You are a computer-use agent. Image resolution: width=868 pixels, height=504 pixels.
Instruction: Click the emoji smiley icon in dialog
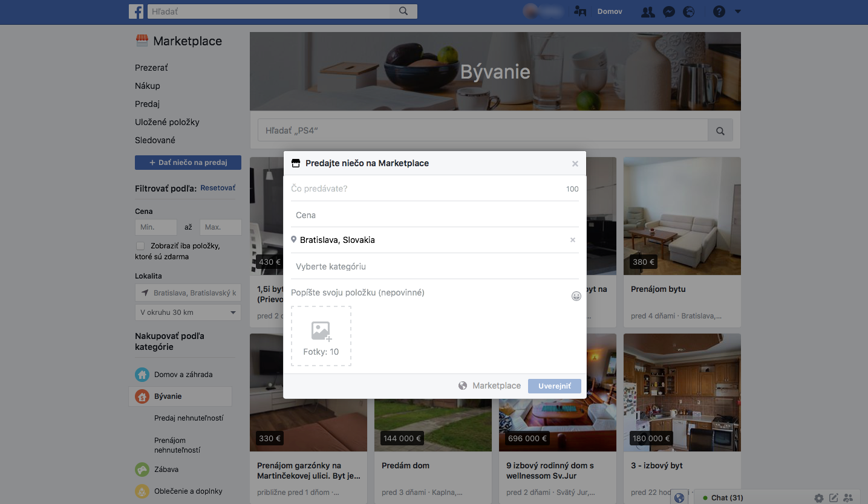pos(576,296)
